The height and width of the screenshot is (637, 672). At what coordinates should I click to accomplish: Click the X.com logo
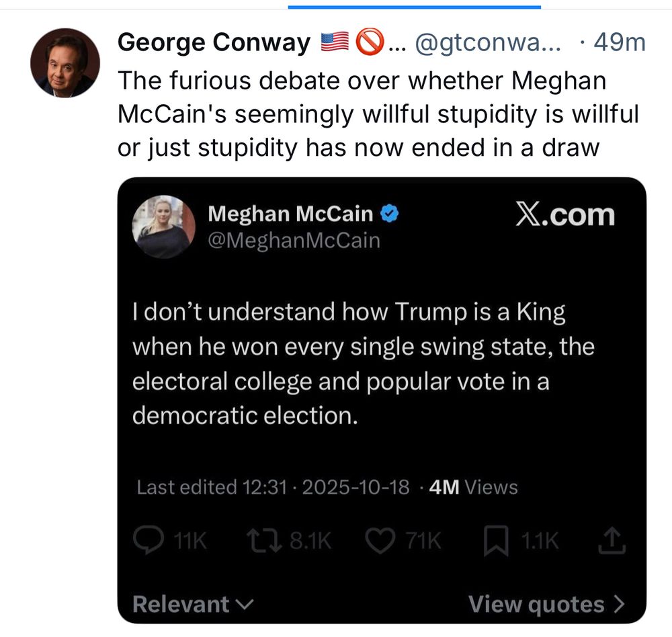click(x=564, y=214)
